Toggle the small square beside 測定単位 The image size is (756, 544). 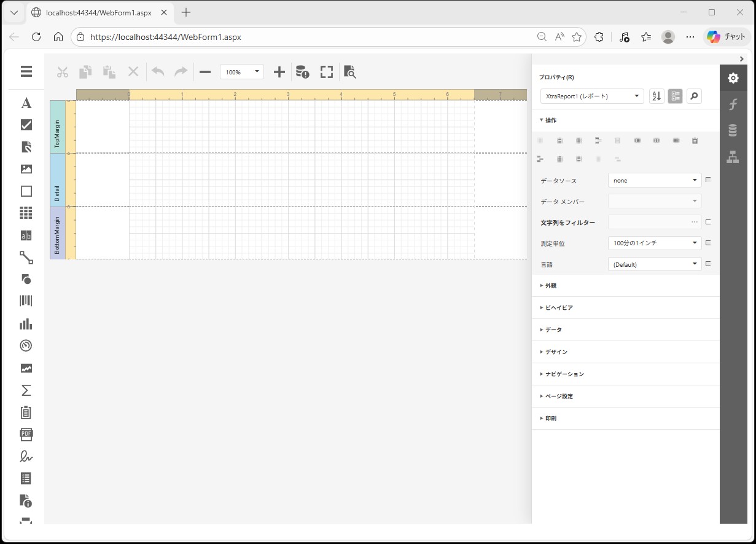coord(708,243)
